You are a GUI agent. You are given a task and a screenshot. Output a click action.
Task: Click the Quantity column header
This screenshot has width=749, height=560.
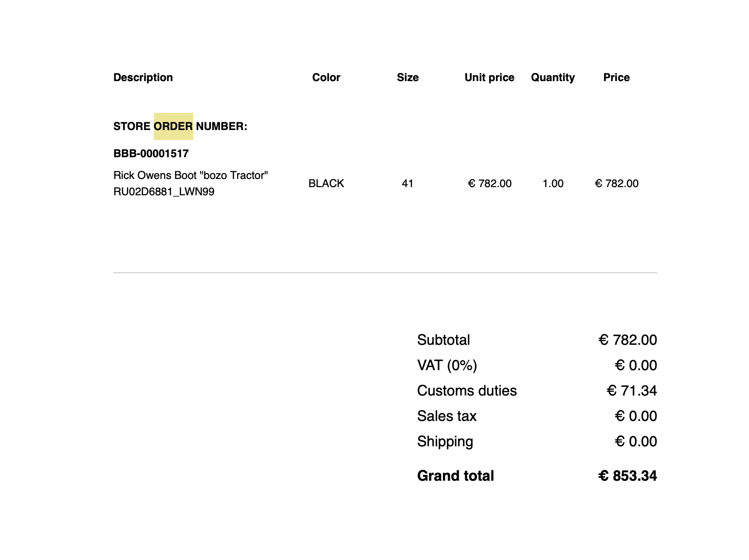tap(553, 77)
